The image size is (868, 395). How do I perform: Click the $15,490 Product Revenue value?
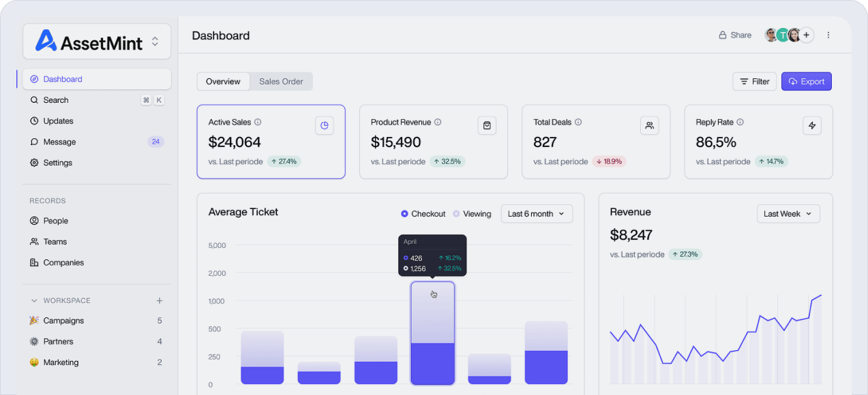(396, 142)
